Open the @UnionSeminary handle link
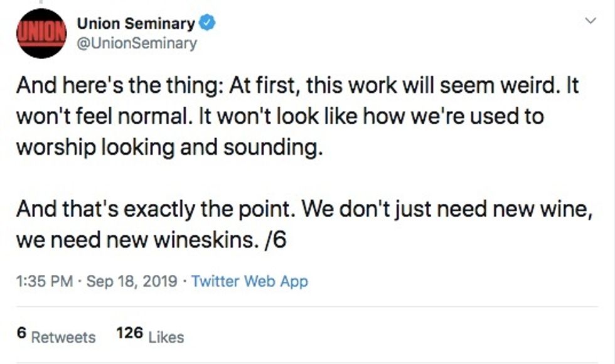 click(136, 43)
